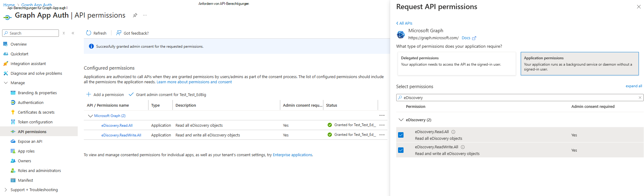
Task: Click the sidebar Search input field
Action: [x=30, y=33]
